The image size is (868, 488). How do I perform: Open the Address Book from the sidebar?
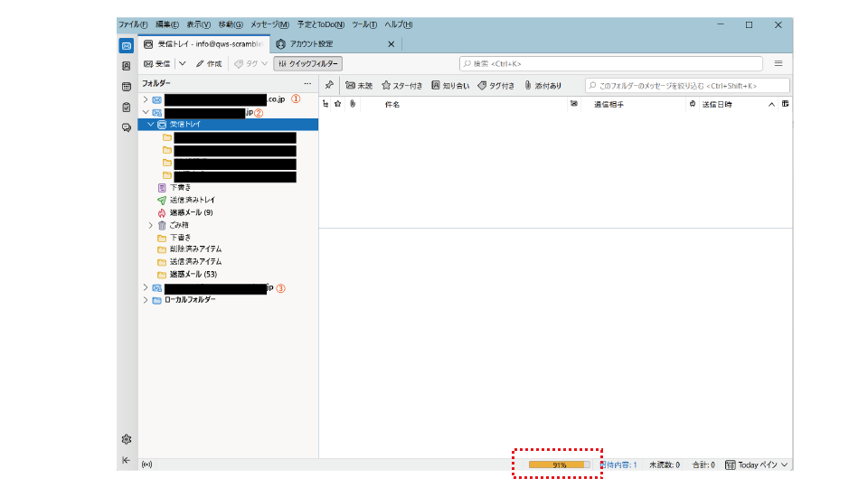(x=127, y=66)
